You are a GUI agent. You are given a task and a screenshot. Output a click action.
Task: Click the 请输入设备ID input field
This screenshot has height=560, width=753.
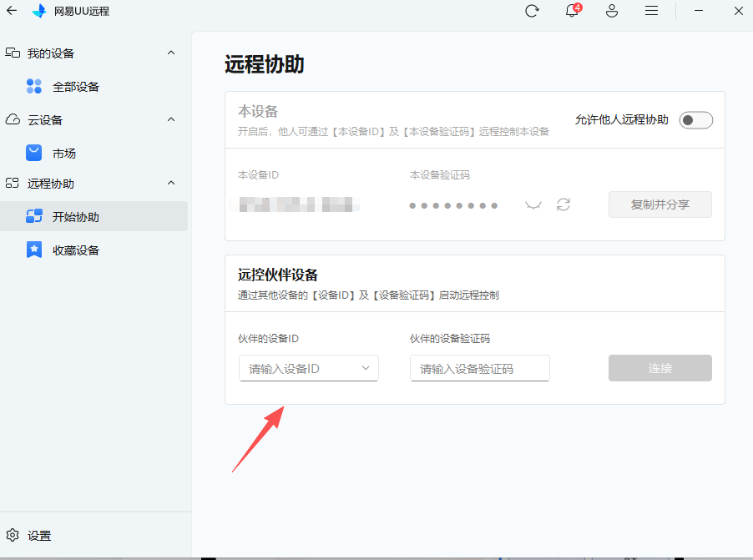[x=308, y=368]
